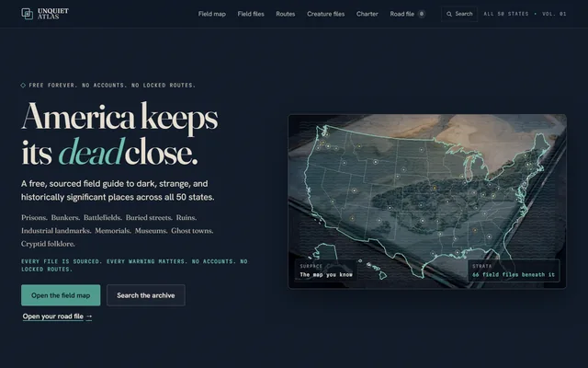Click the 'Bunkers.' category text
Viewport: 588px width, 368px height.
point(65,217)
